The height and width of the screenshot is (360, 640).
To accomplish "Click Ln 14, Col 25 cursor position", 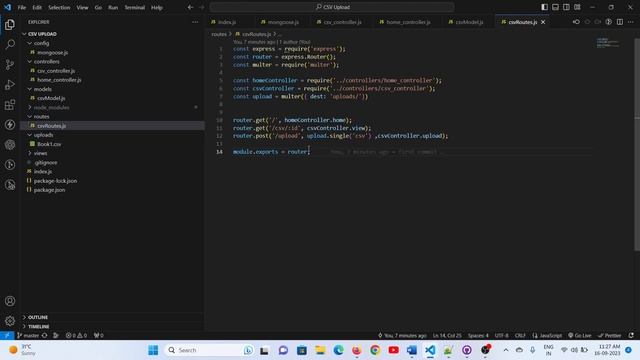I will (447, 336).
